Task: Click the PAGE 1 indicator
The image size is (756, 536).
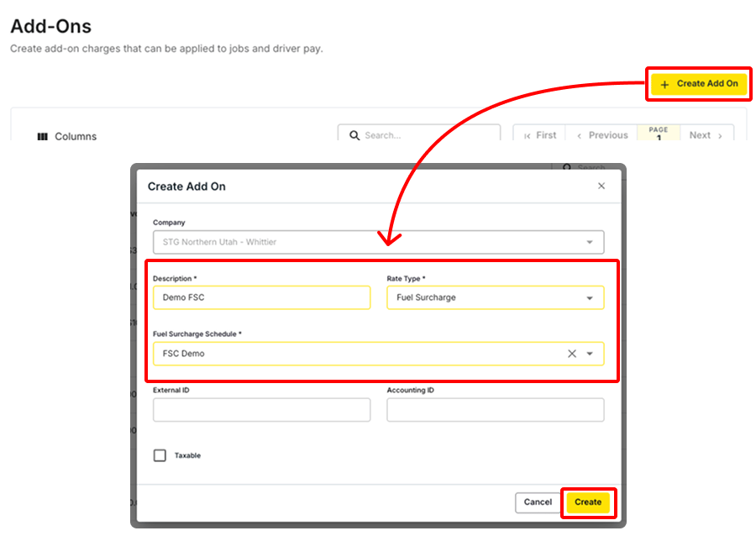Action: coord(659,134)
